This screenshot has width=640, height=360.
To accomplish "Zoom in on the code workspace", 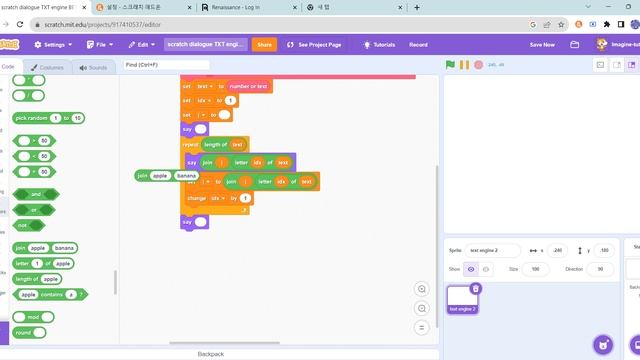I will click(x=422, y=289).
